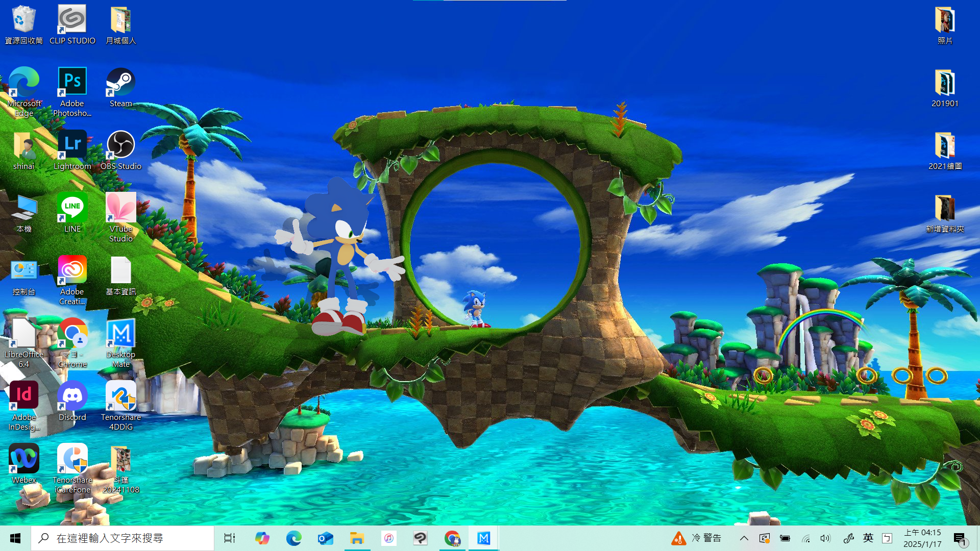The height and width of the screenshot is (551, 980).
Task: Click the 冷 警告 weather alert
Action: tap(697, 538)
